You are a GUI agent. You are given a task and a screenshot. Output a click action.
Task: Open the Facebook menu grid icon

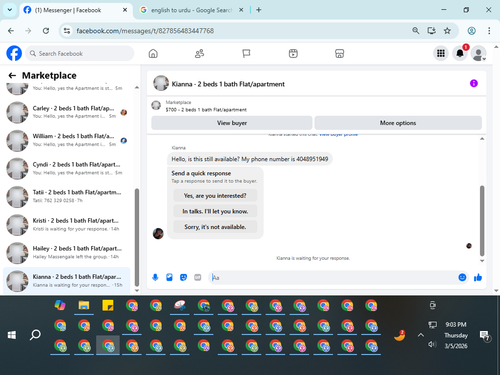coord(441,53)
